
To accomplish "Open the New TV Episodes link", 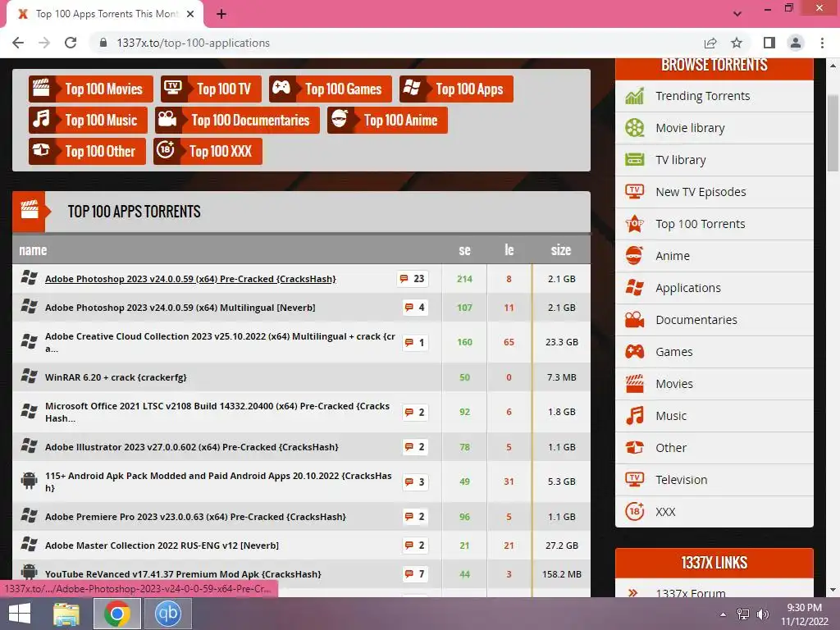I will [x=701, y=192].
